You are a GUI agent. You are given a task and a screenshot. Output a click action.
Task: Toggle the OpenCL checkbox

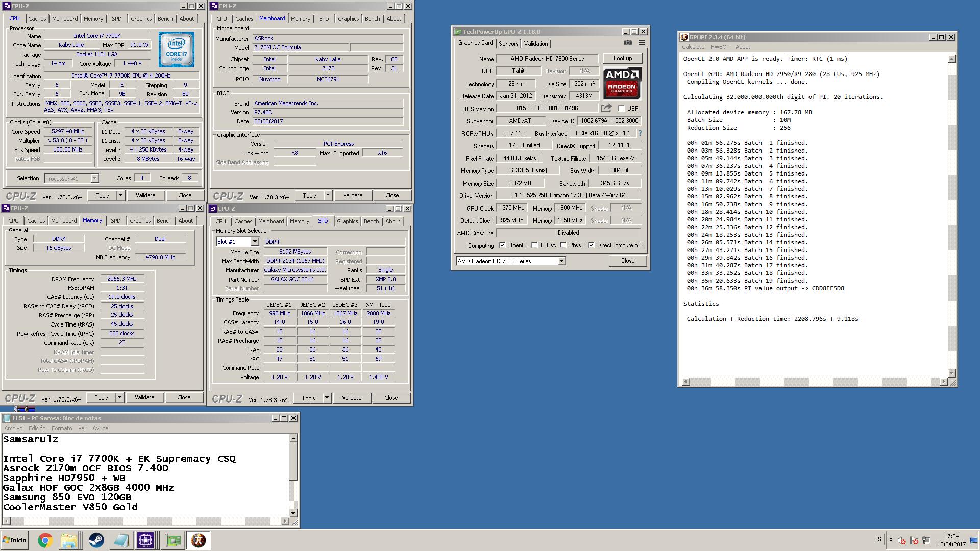pyautogui.click(x=502, y=245)
